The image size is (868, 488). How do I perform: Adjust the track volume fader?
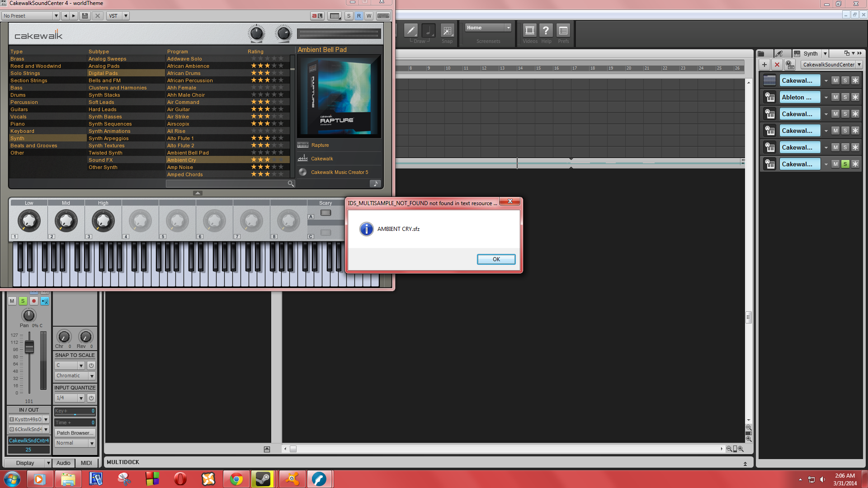pos(29,347)
